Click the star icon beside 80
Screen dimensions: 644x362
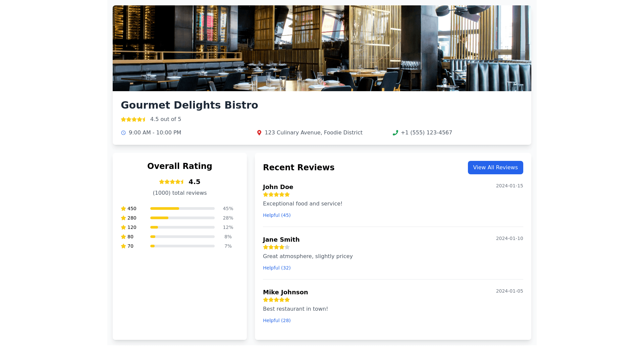tap(123, 237)
